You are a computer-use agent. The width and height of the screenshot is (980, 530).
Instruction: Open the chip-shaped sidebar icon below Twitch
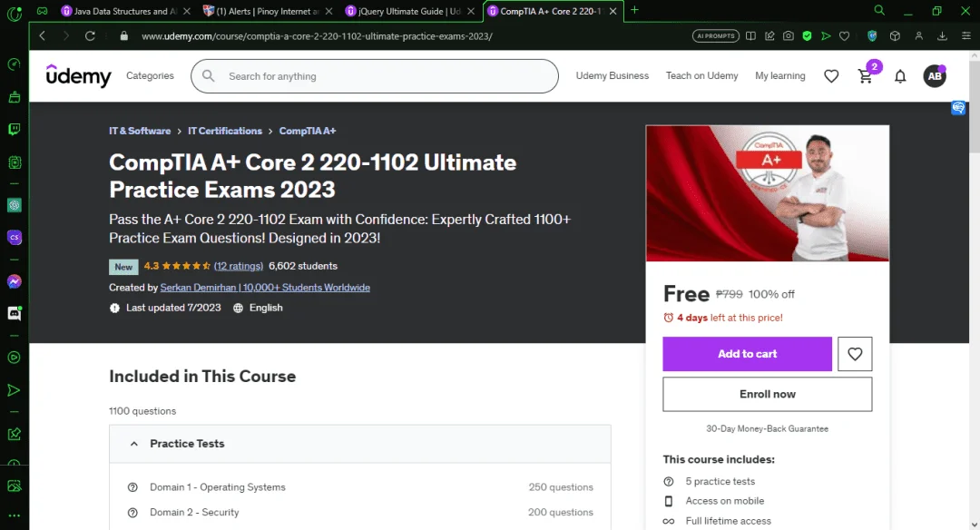point(14,162)
